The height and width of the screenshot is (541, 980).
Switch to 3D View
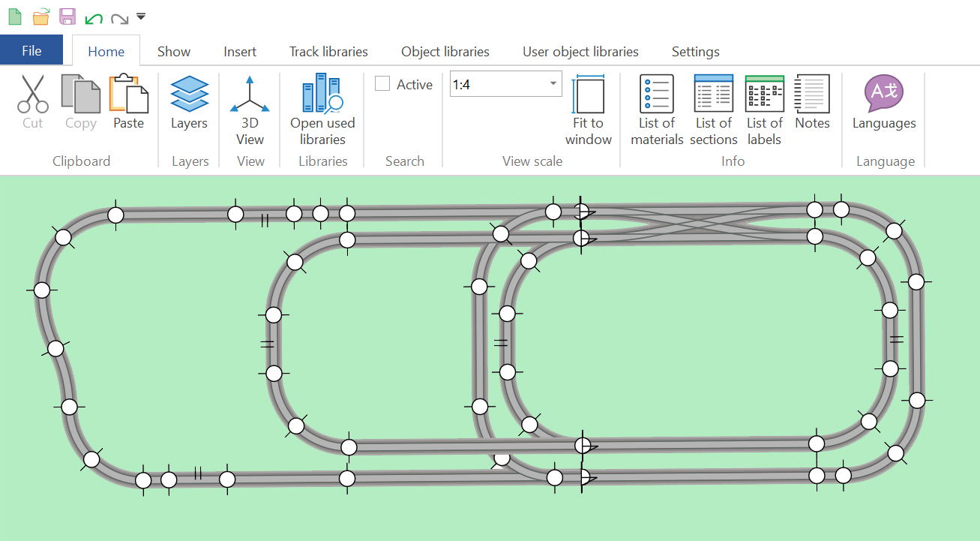pyautogui.click(x=250, y=95)
